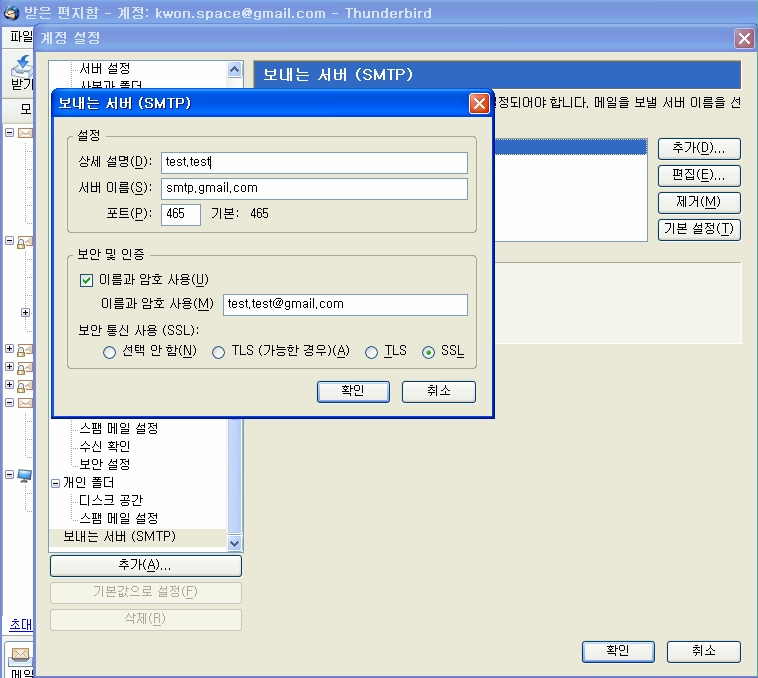758x678 pixels.
Task: Select 디스크 공간 in the settings tree
Action: (111, 500)
